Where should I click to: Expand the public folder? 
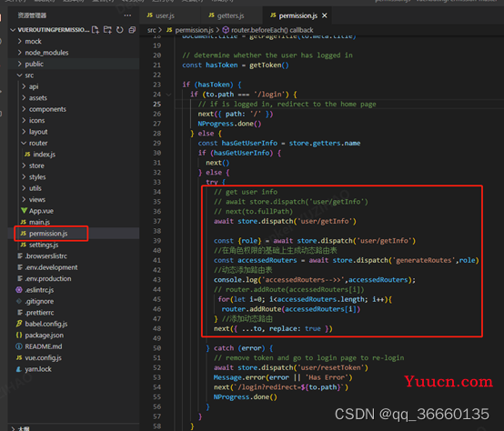(x=34, y=64)
